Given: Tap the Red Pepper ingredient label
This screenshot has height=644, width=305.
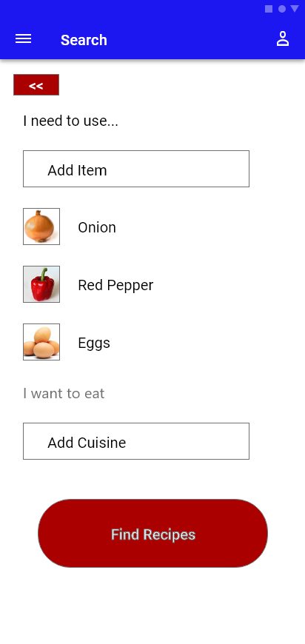Looking at the screenshot, I should pos(115,285).
